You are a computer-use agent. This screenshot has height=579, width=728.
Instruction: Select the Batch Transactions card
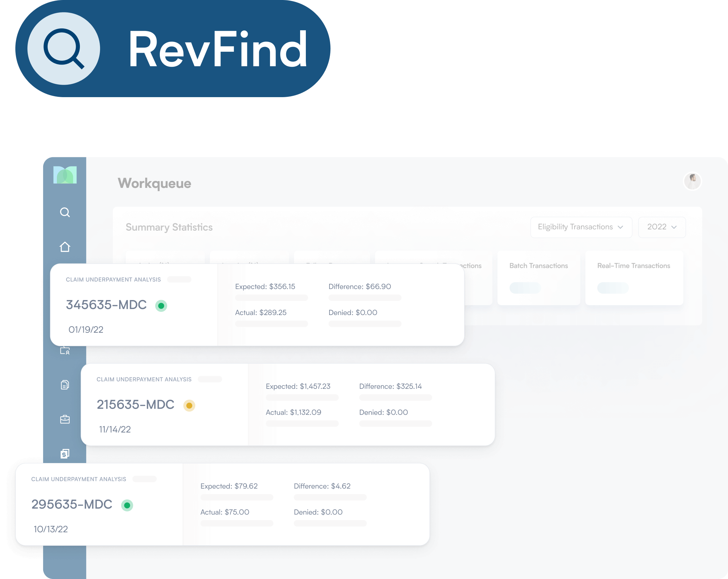pyautogui.click(x=538, y=278)
